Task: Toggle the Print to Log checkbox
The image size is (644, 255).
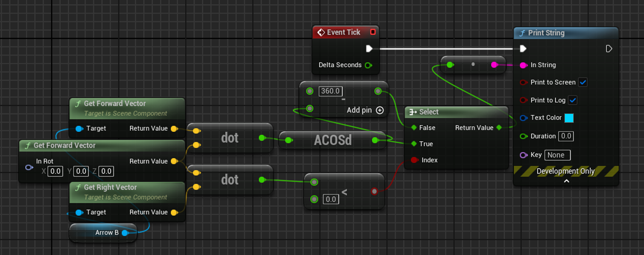Action: click(573, 100)
